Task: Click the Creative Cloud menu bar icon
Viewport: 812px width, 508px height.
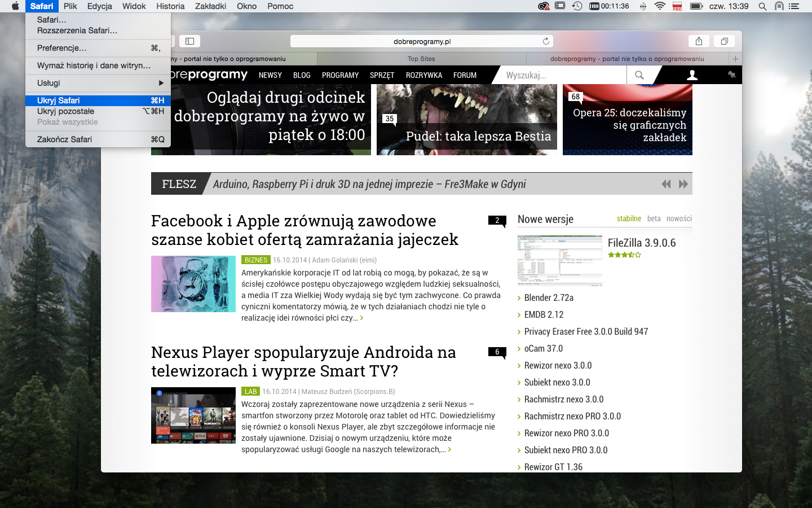Action: [x=544, y=6]
